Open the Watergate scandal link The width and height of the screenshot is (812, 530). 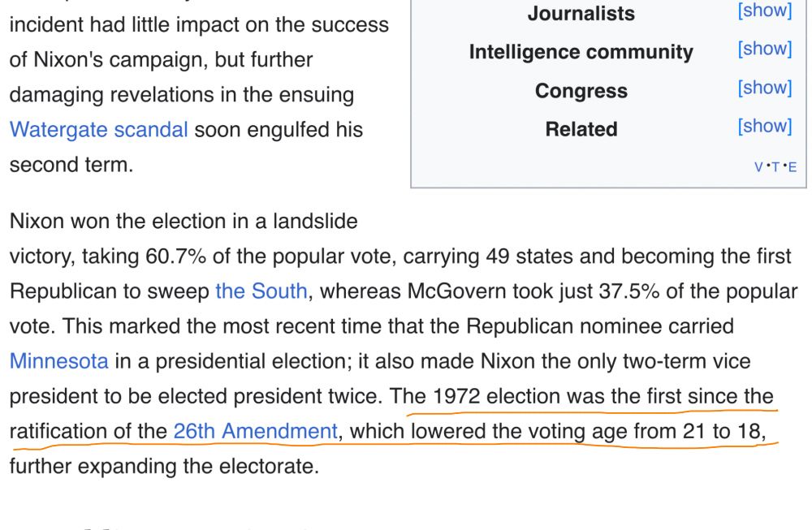[98, 129]
